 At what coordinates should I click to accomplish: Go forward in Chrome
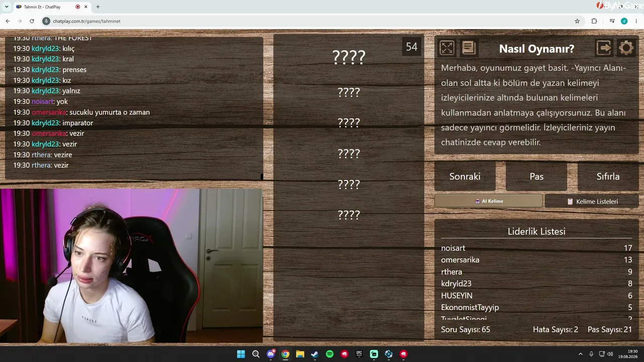point(20,21)
